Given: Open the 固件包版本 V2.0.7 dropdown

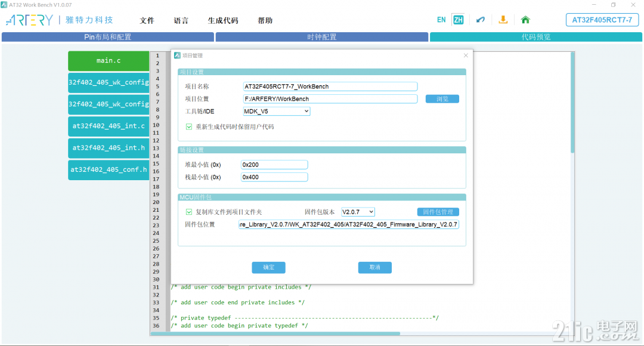Looking at the screenshot, I should (358, 212).
